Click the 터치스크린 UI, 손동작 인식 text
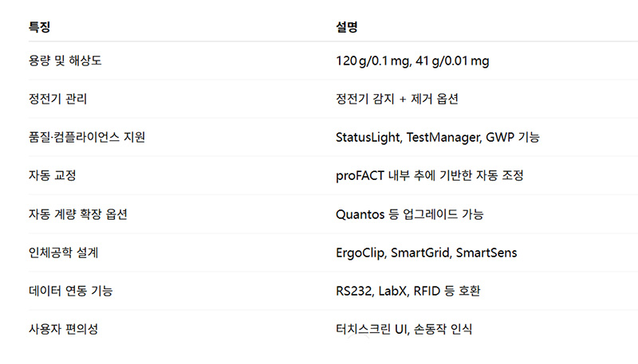The width and height of the screenshot is (638, 364). (x=404, y=329)
